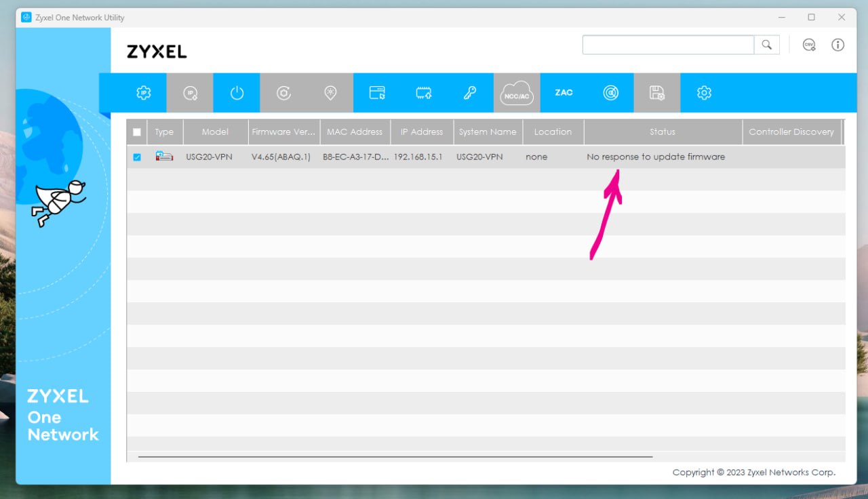Click the Reset to Default icon
This screenshot has height=499, width=868.
pos(283,93)
